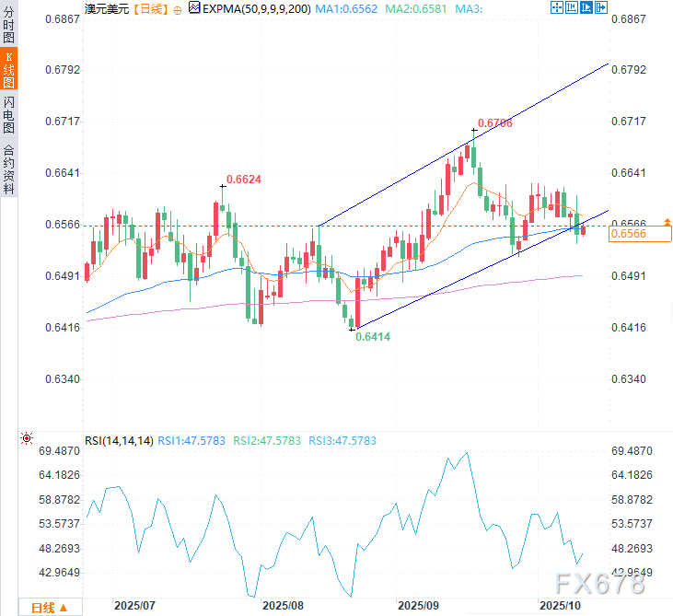Click the jump-to-start axis icon
673x616 pixels.
point(572,7)
